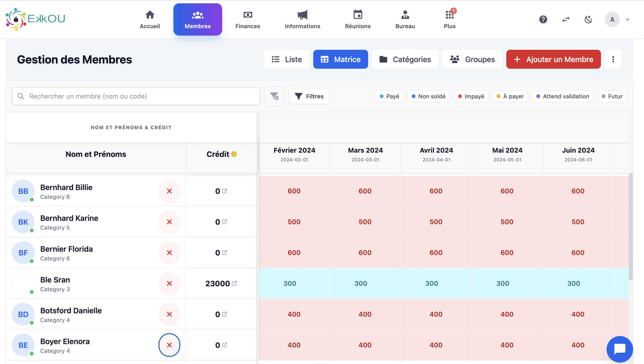Click the clear filters funnel icon
The image size is (644, 364).
[274, 96]
